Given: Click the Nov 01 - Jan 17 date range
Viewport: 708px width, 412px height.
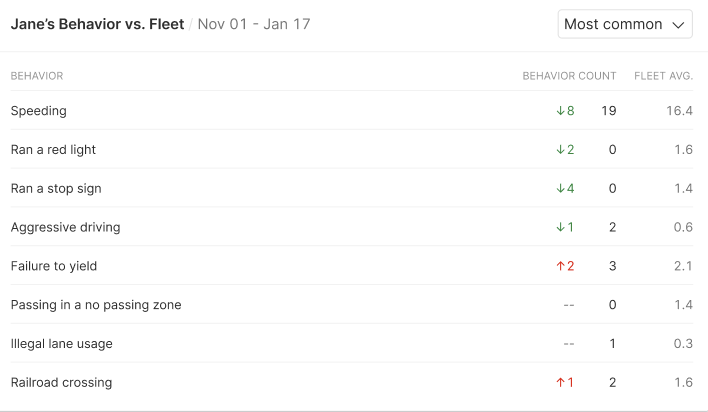Looking at the screenshot, I should [x=254, y=24].
